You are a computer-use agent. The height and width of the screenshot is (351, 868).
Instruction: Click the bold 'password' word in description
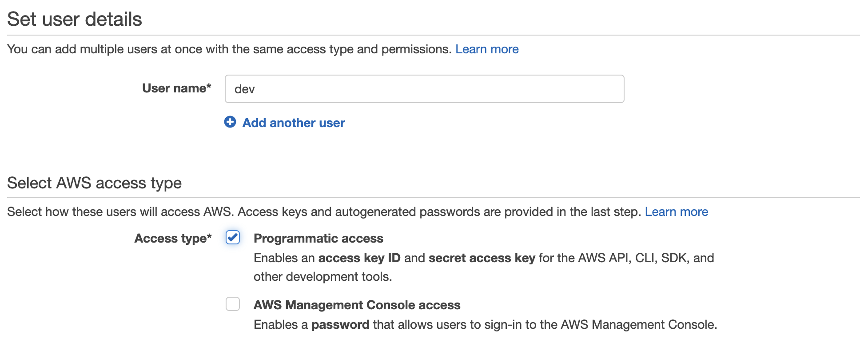click(x=340, y=325)
